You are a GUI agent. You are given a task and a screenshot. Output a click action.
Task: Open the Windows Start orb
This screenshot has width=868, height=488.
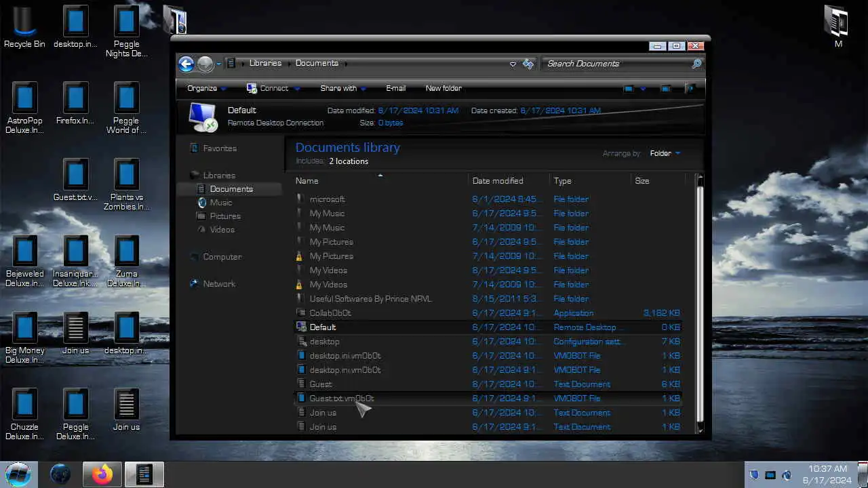[x=18, y=474]
